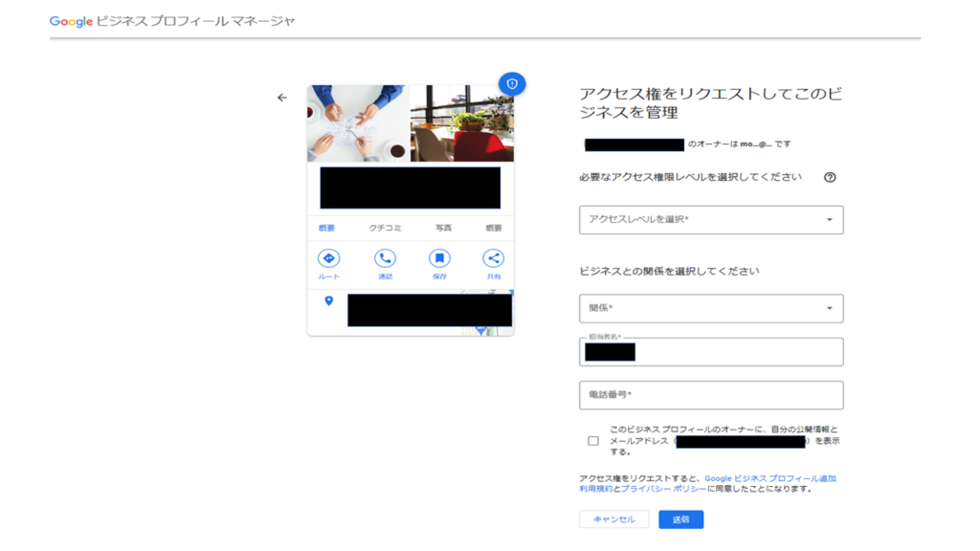This screenshot has height=551, width=980.
Task: Select the meeting hands photo thumbnail
Action: (358, 123)
